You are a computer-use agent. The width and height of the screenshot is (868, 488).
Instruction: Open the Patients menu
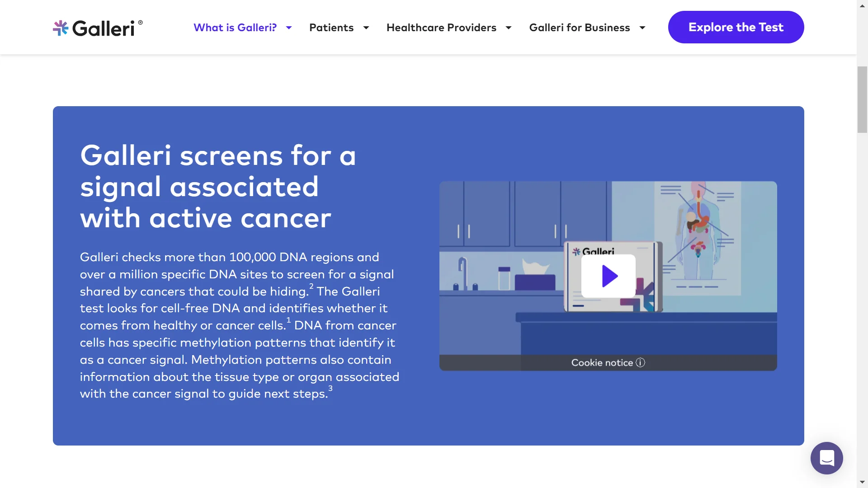point(331,28)
